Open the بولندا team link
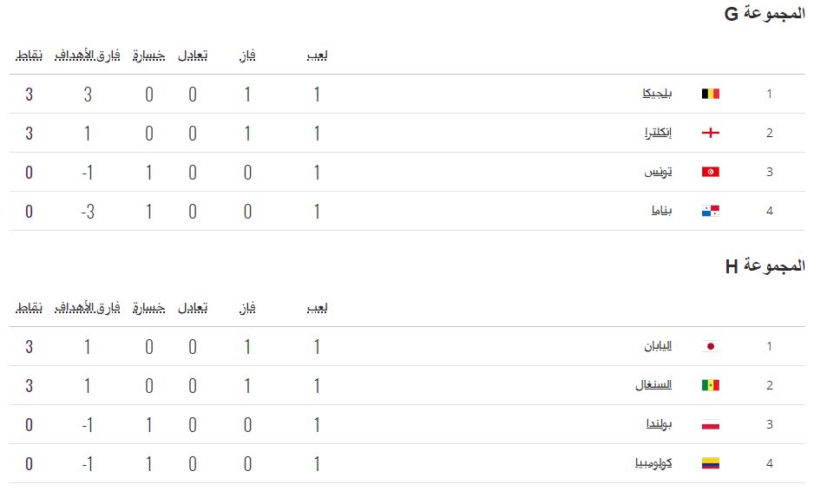This screenshot has width=827, height=504. pyautogui.click(x=659, y=424)
